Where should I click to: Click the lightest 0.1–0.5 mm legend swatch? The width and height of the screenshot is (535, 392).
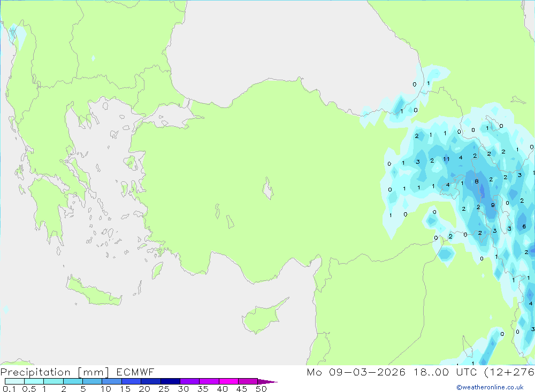[14, 381]
